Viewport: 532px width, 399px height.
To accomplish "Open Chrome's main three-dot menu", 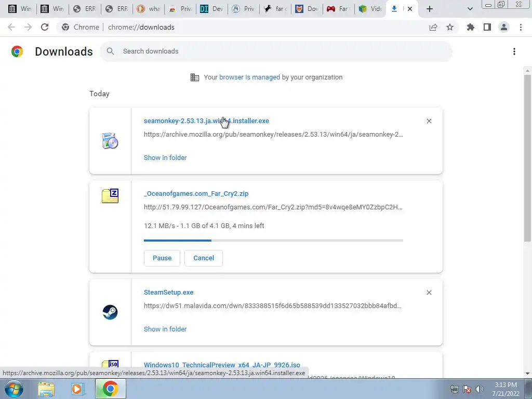I will point(521,27).
